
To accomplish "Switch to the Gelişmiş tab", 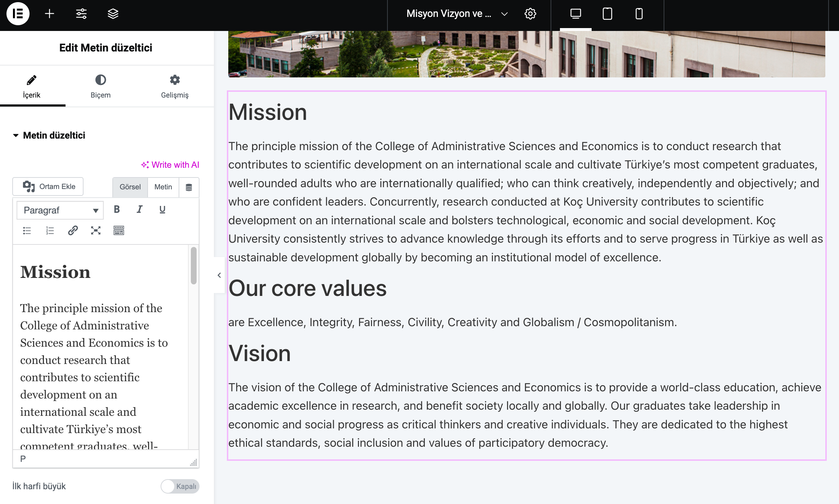I will click(175, 86).
